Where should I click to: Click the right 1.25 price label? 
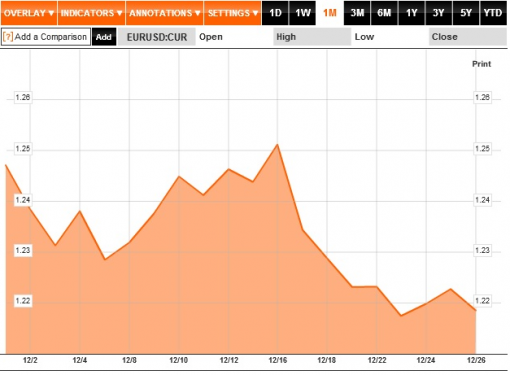[x=482, y=149]
